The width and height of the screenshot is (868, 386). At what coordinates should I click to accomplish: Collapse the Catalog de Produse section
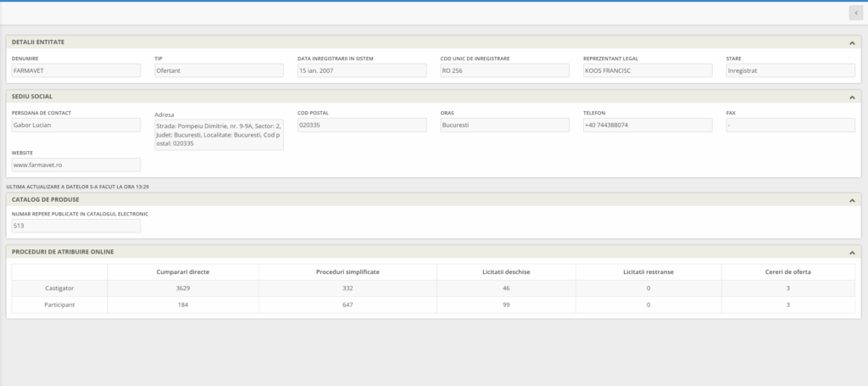click(x=851, y=199)
